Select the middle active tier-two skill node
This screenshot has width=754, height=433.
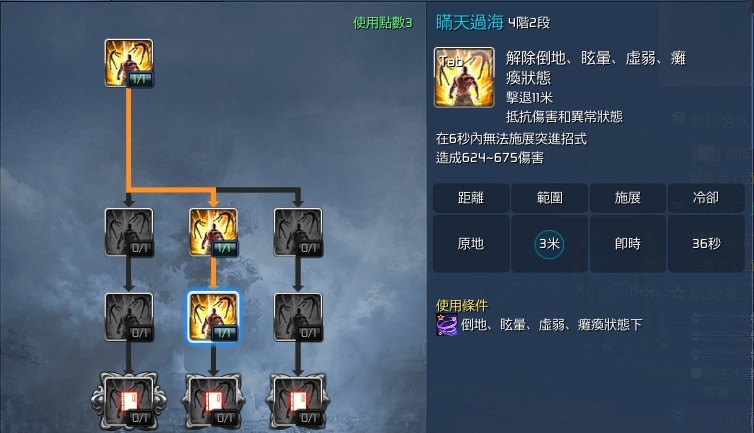pos(214,232)
